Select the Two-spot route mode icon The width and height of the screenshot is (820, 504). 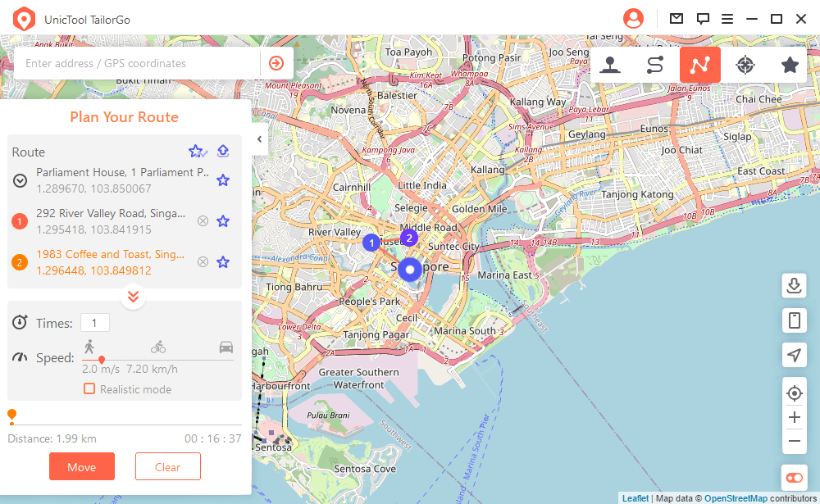654,65
